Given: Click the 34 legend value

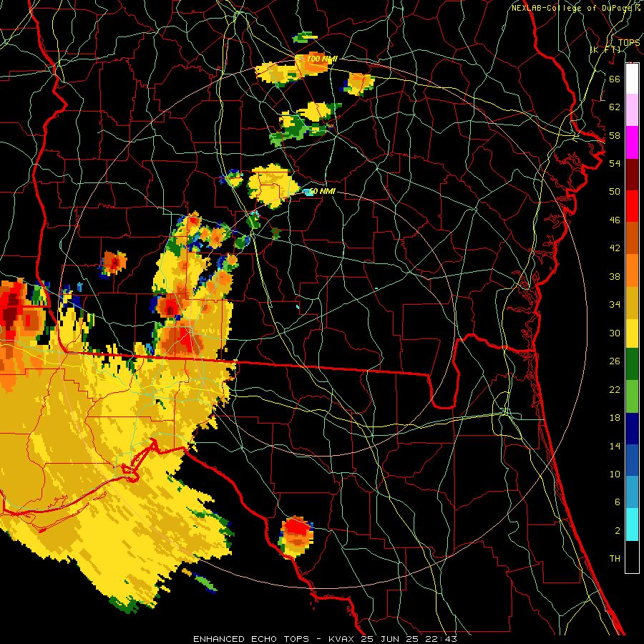Looking at the screenshot, I should [615, 305].
